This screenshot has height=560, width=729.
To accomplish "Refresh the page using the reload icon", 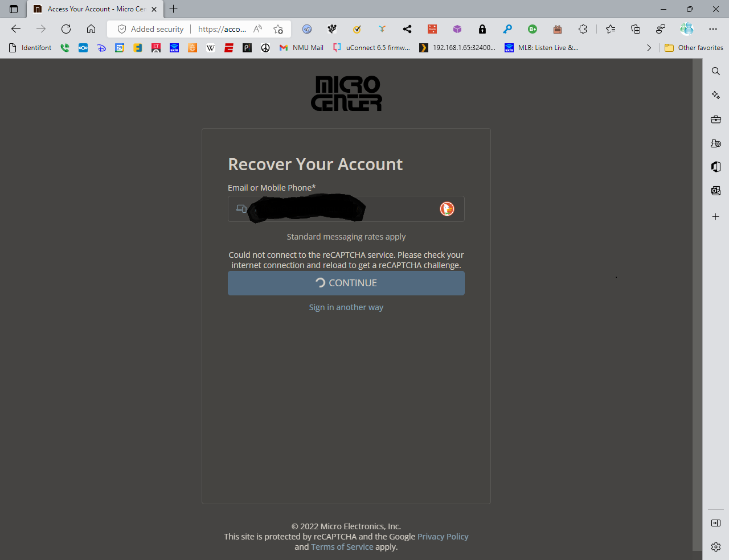I will tap(65, 29).
